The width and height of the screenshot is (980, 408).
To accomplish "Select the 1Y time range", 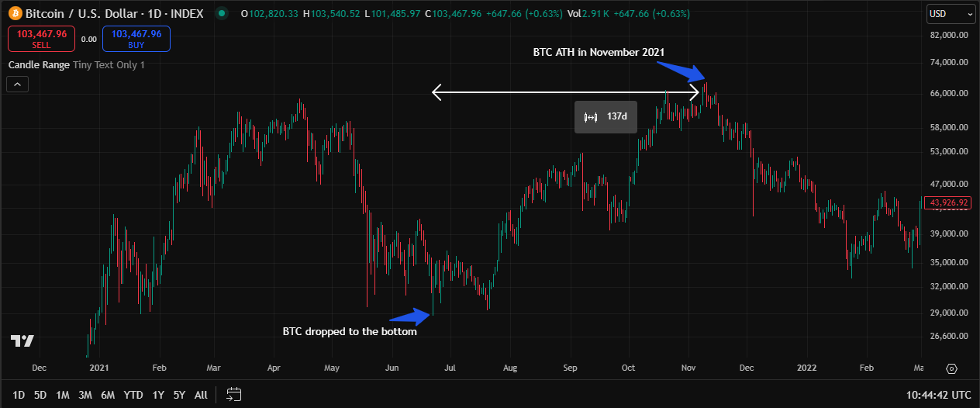I will coord(158,395).
